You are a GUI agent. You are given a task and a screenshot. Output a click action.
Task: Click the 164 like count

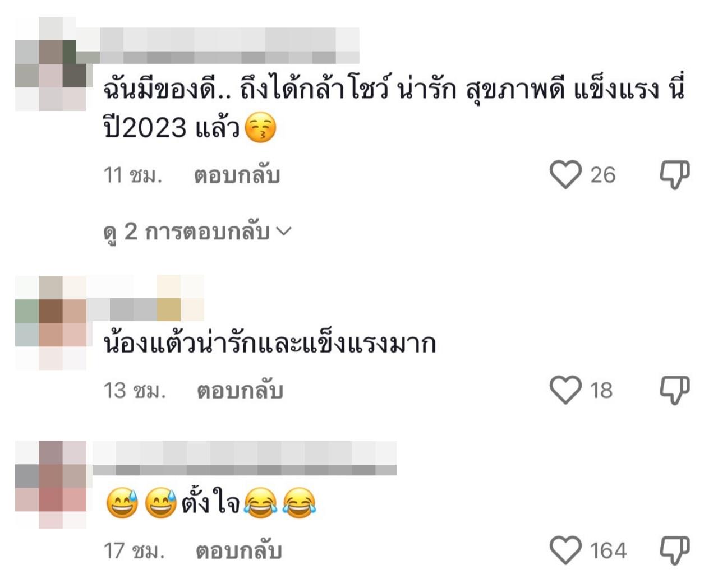pos(608,550)
